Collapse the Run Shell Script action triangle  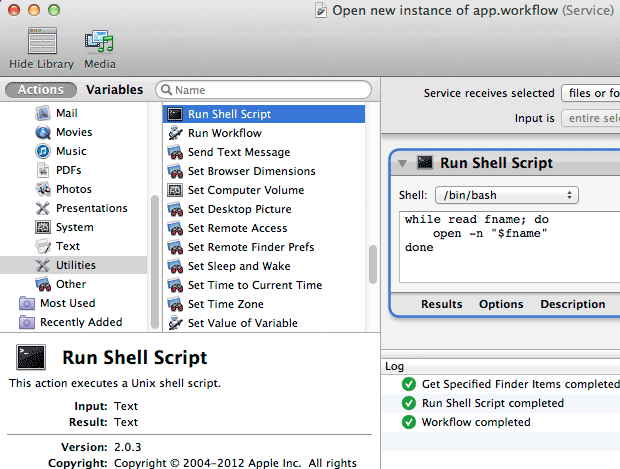tap(403, 163)
